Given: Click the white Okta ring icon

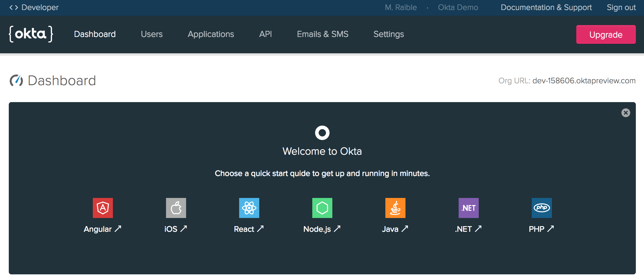Looking at the screenshot, I should [322, 133].
